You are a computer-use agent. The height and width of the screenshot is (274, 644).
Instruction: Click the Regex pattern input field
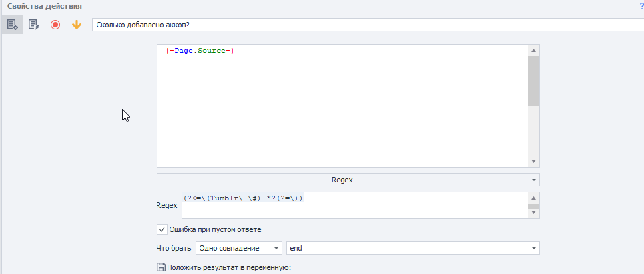pos(355,205)
